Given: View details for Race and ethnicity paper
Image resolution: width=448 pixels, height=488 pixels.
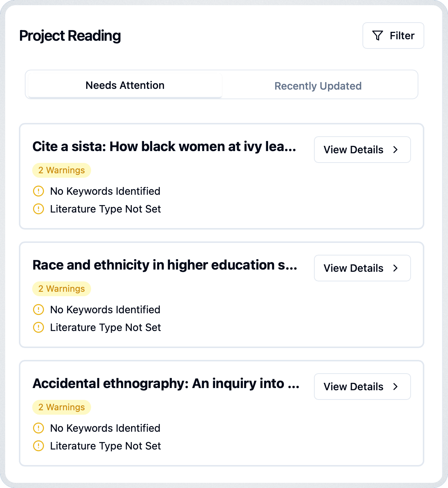Looking at the screenshot, I should pyautogui.click(x=362, y=268).
